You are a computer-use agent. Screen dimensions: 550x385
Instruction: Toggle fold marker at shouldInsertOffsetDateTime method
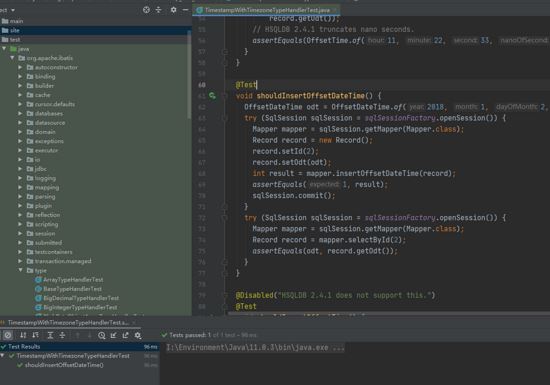pos(225,96)
